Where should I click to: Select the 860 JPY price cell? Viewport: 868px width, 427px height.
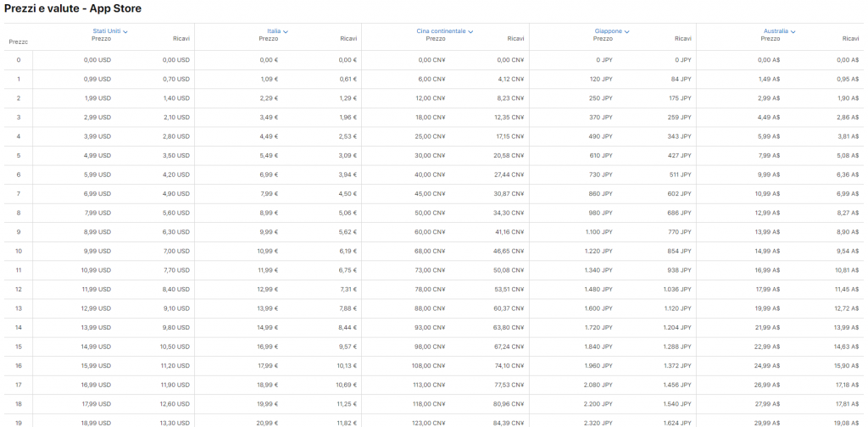pos(601,193)
